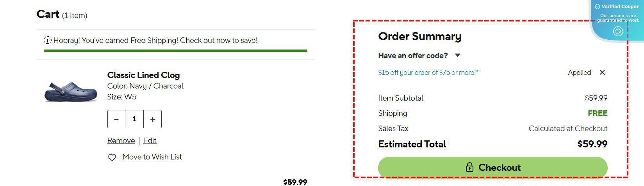
Task: Click the lock icon on Checkout button
Action: [469, 167]
